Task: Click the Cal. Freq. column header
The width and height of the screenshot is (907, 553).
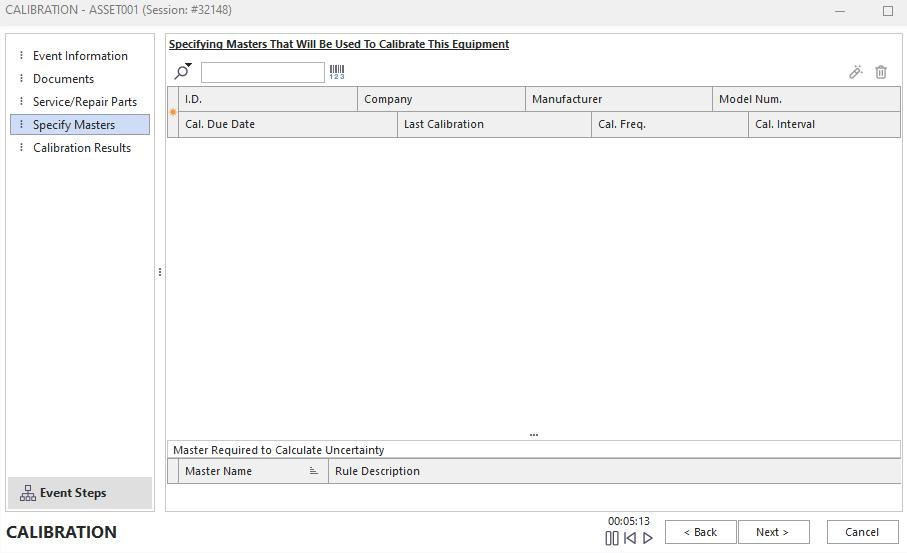Action: pyautogui.click(x=670, y=124)
